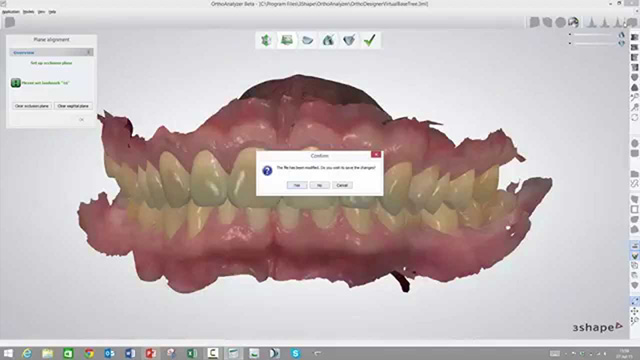Open the Application menu
Viewport: 640px width, 360px height.
11,12
